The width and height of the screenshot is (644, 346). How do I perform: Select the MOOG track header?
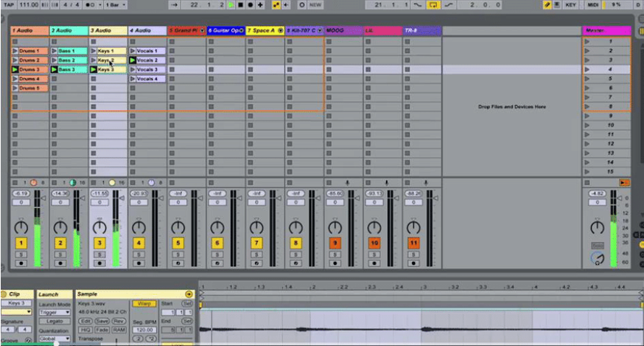pos(343,30)
